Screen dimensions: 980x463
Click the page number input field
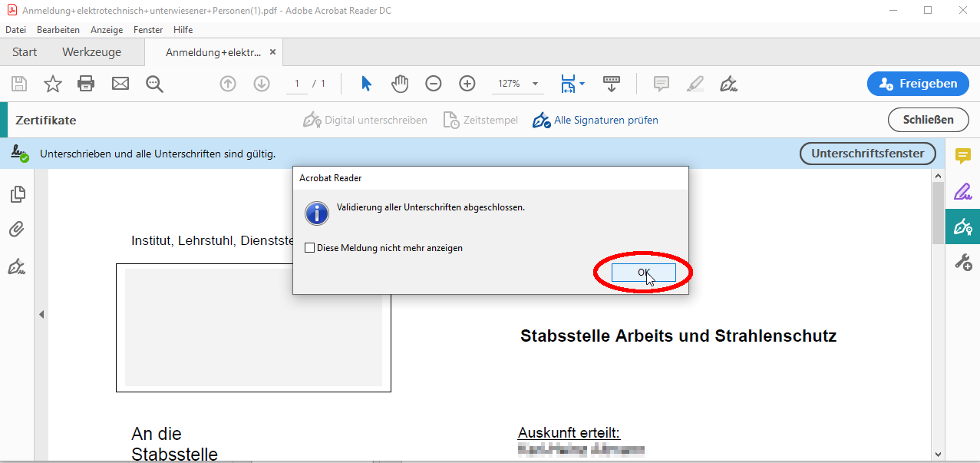coord(296,84)
